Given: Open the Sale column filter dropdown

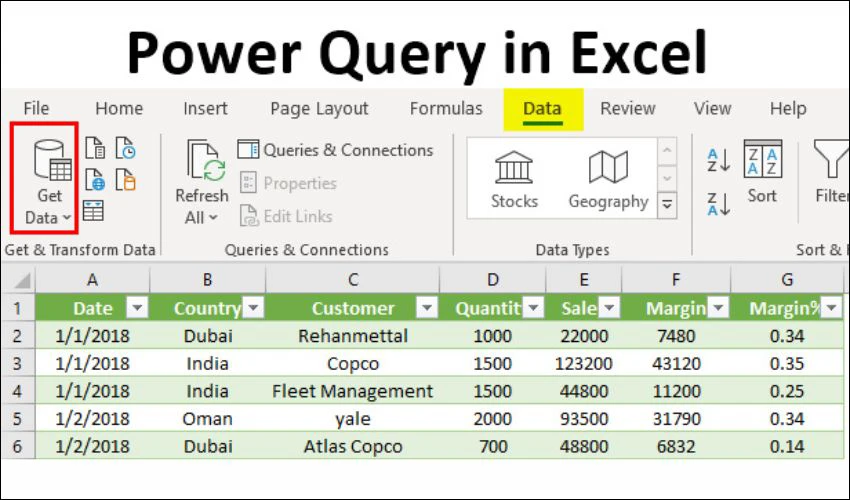Looking at the screenshot, I should tap(609, 308).
